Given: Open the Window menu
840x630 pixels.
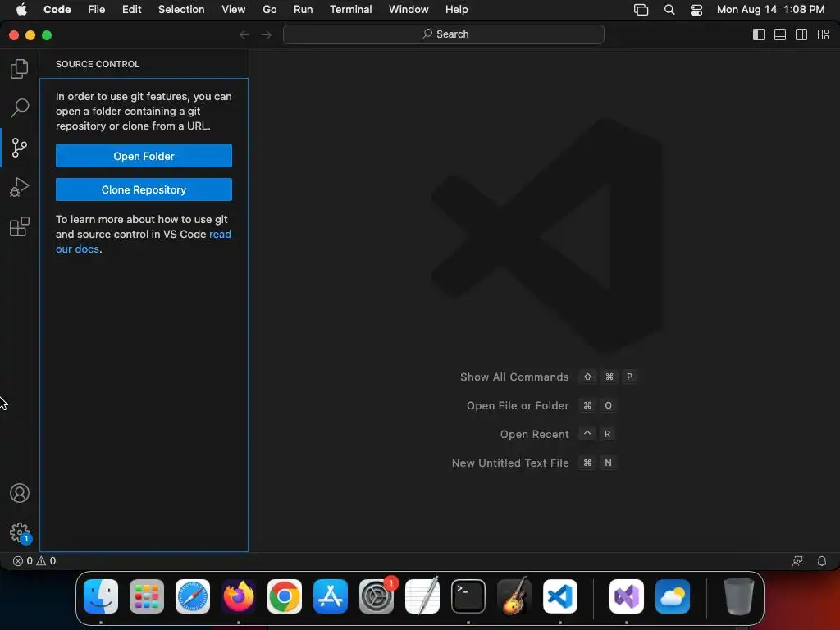Looking at the screenshot, I should click(409, 10).
